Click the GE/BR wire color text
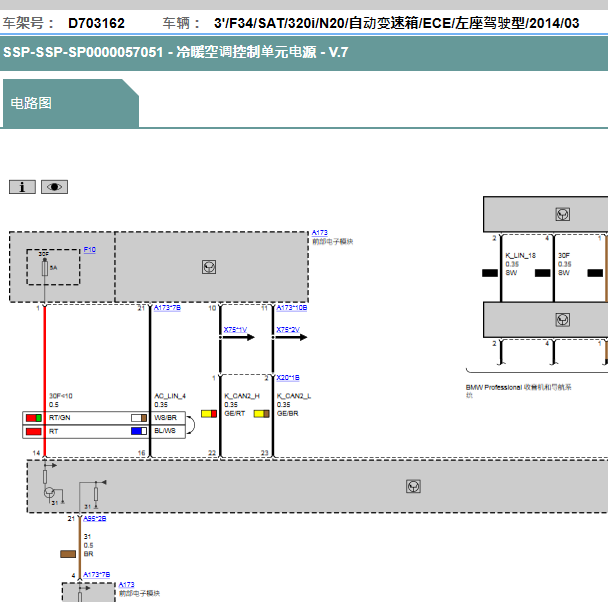The height and width of the screenshot is (602, 608). click(x=288, y=414)
